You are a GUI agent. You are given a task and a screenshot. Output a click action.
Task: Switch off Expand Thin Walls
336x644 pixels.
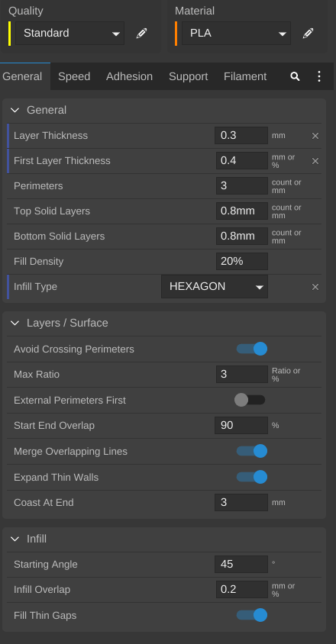252,477
